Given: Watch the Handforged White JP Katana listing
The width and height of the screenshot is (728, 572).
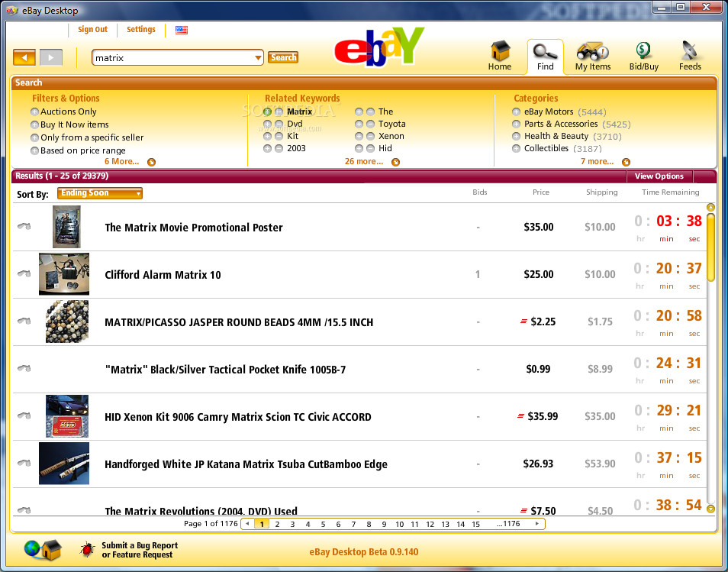Looking at the screenshot, I should (24, 464).
